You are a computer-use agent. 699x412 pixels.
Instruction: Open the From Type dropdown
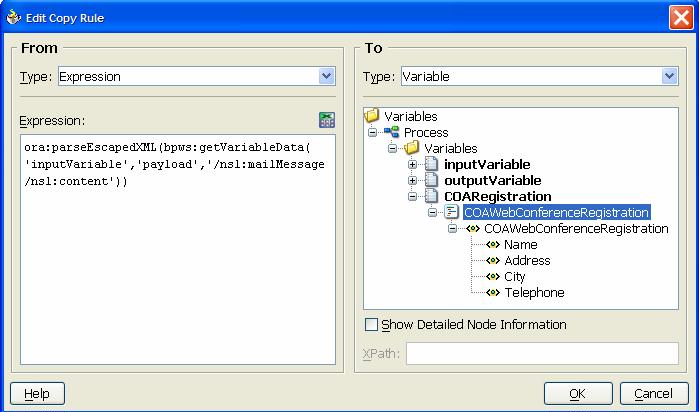[x=326, y=76]
